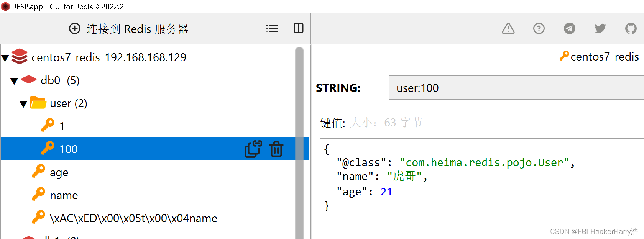Select the user (2) namespace
This screenshot has width=644, height=239.
[69, 103]
